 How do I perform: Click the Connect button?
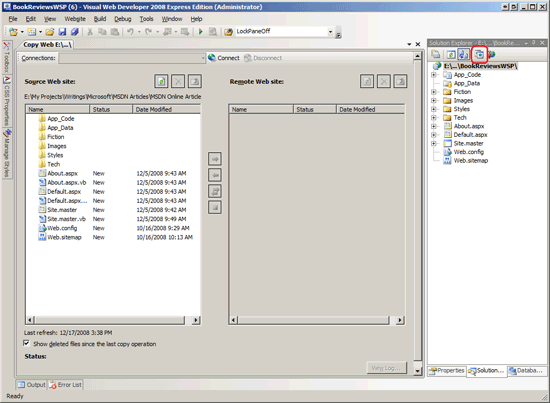coord(224,58)
